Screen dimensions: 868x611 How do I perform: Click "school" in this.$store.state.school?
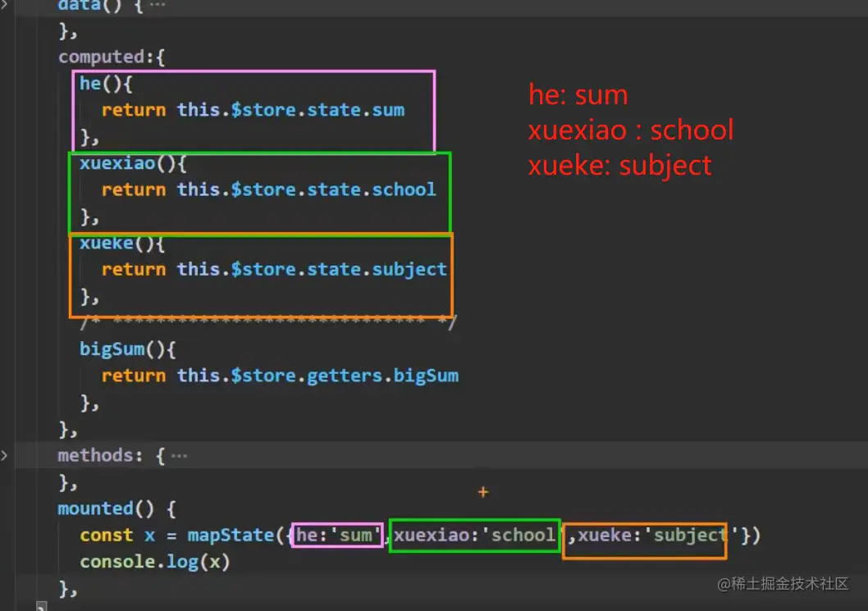point(404,189)
